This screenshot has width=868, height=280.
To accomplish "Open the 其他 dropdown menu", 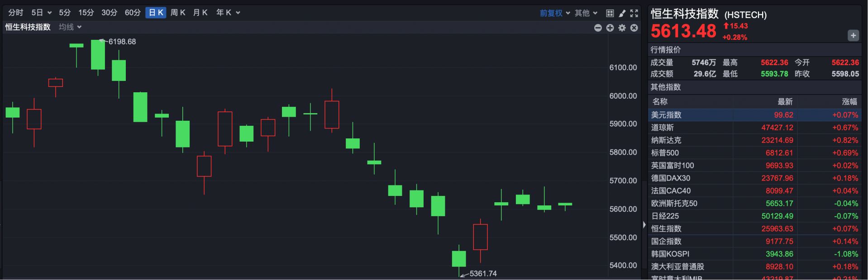I will point(586,13).
